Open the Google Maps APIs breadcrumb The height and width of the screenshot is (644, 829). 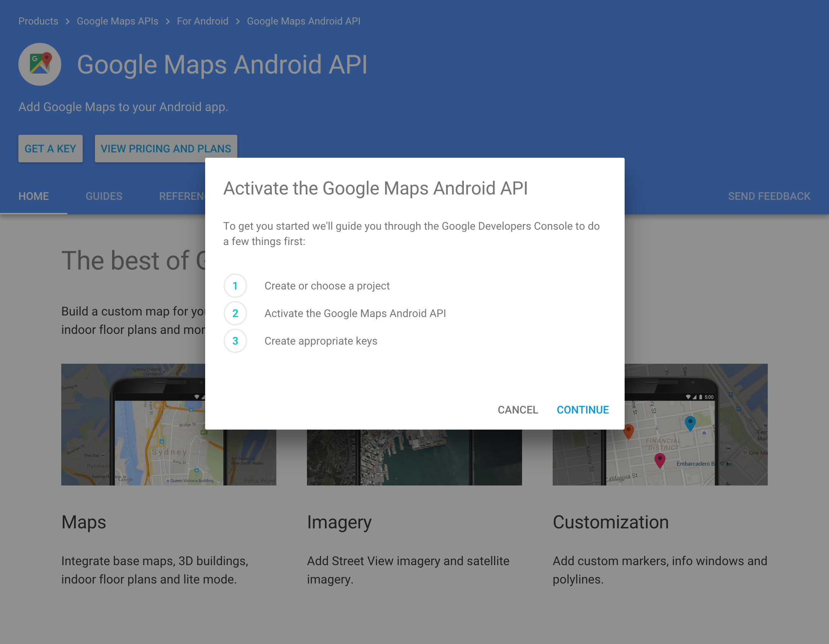[x=117, y=21]
